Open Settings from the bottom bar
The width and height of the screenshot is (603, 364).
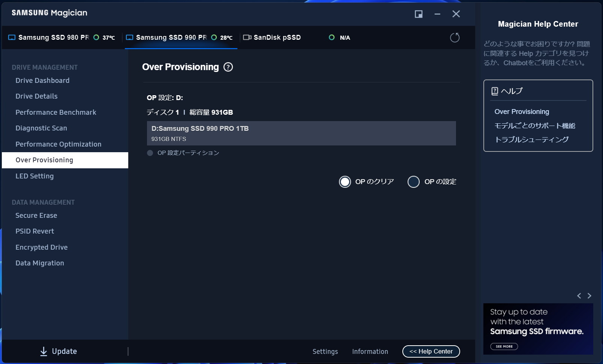[x=325, y=352]
